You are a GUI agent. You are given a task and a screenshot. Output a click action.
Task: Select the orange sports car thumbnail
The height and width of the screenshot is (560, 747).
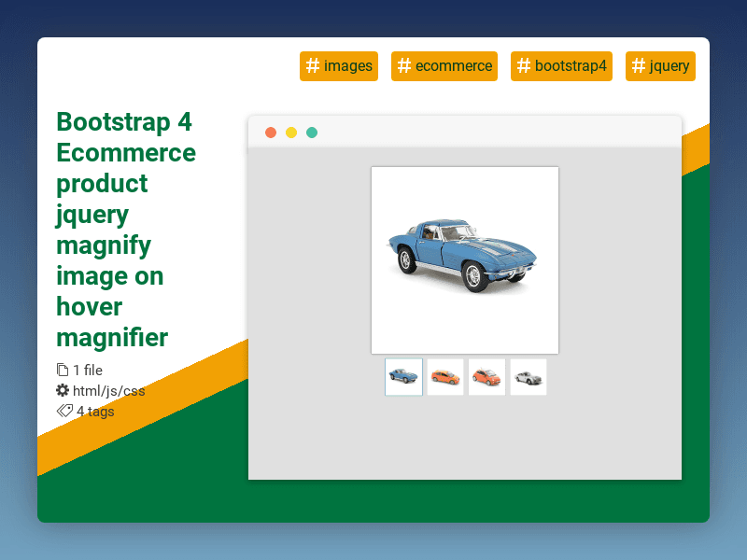click(445, 376)
